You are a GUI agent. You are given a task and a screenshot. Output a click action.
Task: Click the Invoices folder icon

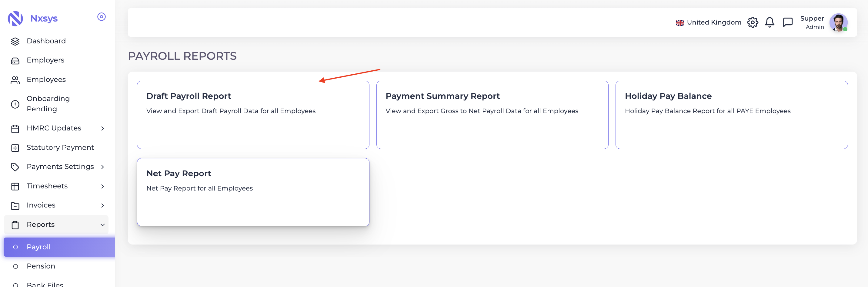(15, 206)
